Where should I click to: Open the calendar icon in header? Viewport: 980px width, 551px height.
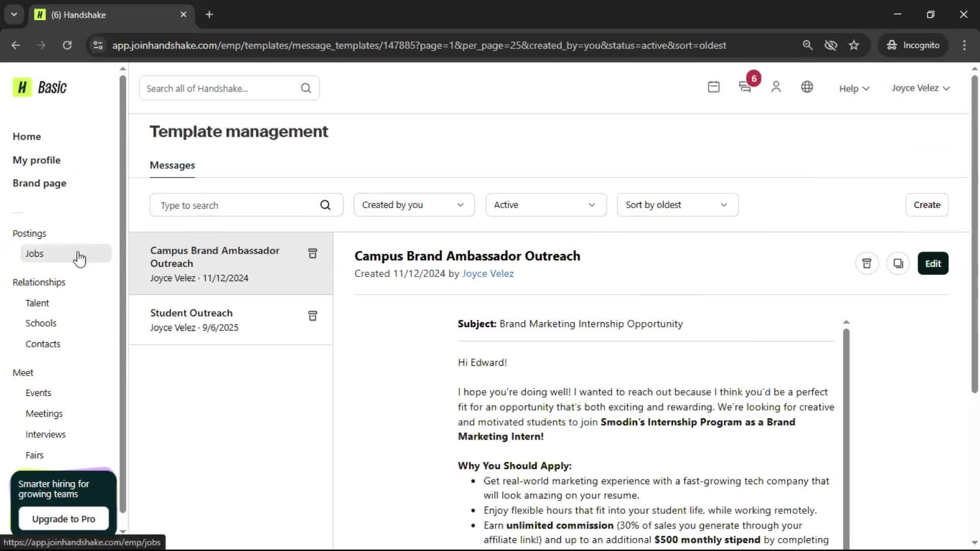[x=714, y=87]
